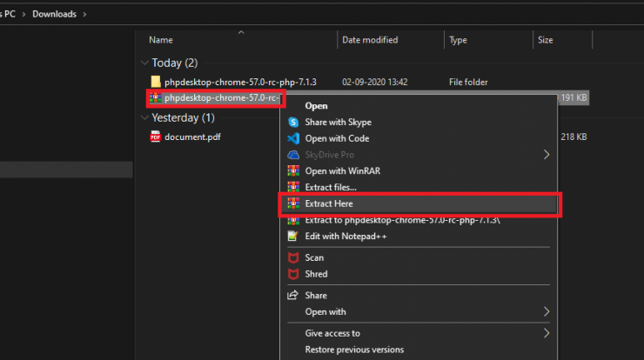
Task: Click the McAfee shield icon beside Shred
Action: 293,274
